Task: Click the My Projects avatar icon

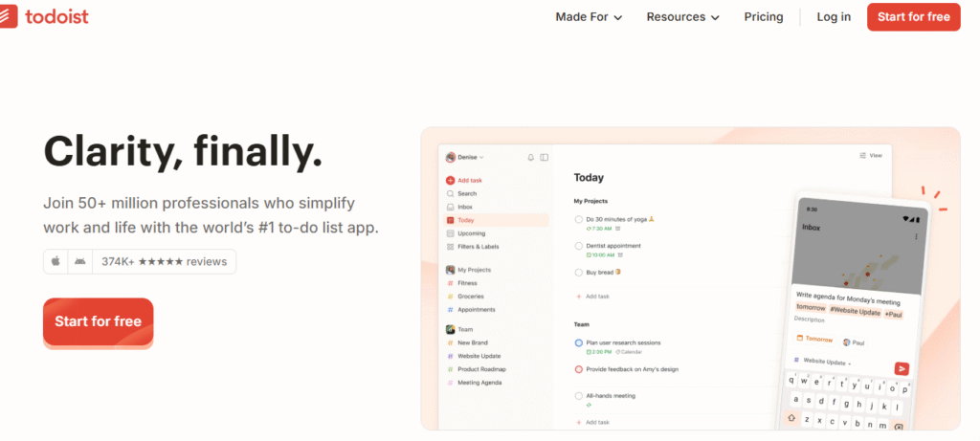Action: (x=450, y=270)
